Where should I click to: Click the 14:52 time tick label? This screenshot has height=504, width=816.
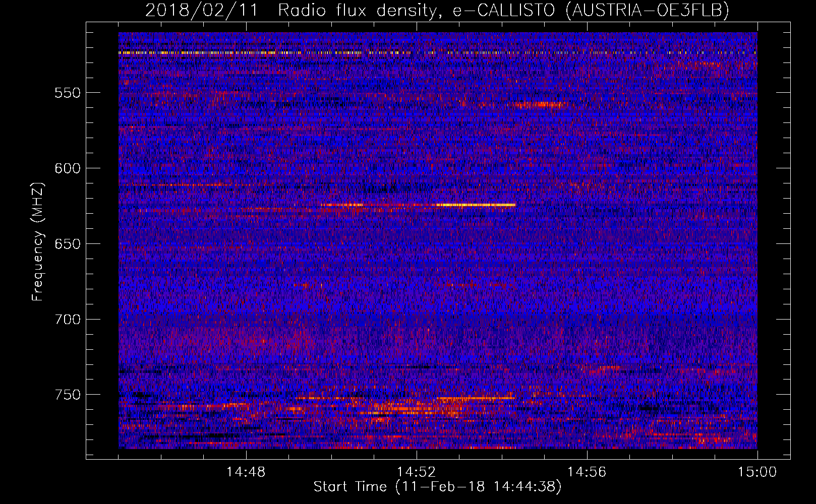(417, 472)
